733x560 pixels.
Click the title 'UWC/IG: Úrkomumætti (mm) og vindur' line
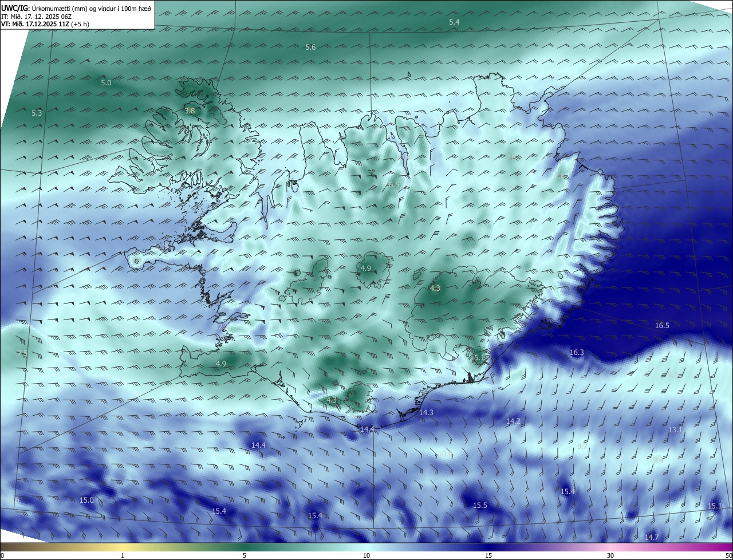click(x=76, y=7)
